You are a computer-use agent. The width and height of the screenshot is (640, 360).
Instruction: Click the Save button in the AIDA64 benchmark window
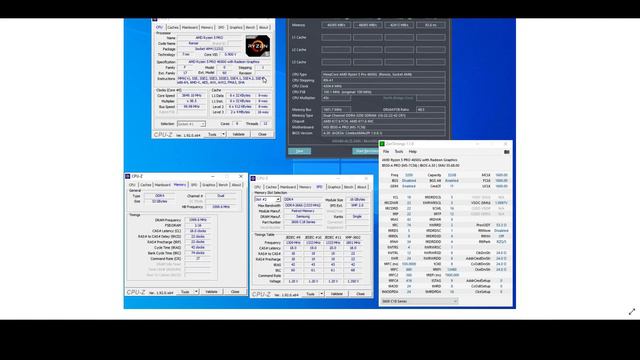point(300,151)
